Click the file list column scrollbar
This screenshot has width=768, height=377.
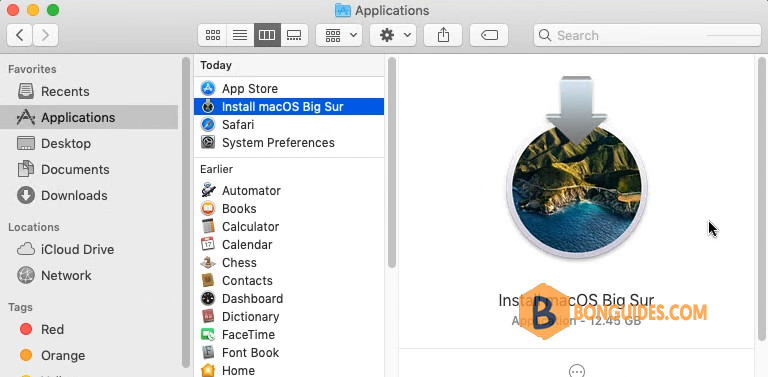tap(391, 163)
